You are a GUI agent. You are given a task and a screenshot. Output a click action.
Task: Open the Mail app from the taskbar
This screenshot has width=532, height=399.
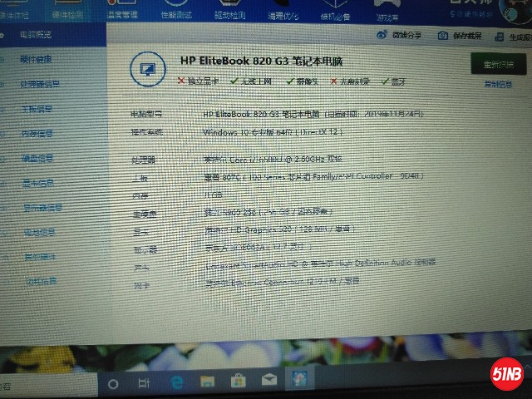point(269,379)
